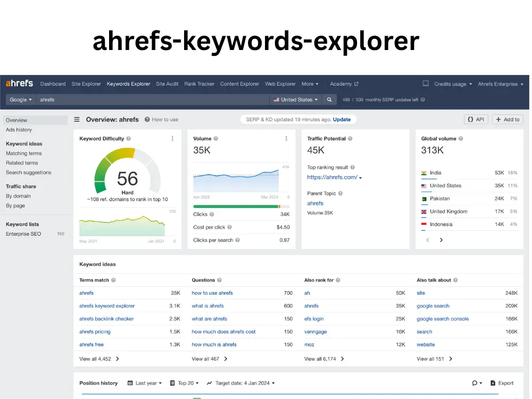Click the Clicks help icon
The height and width of the screenshot is (399, 532).
(212, 214)
